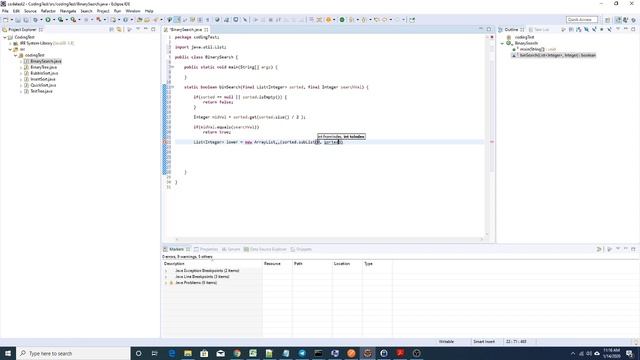This screenshot has width=640, height=360.
Task: Open File Explorer from the taskbar
Action: [188, 353]
